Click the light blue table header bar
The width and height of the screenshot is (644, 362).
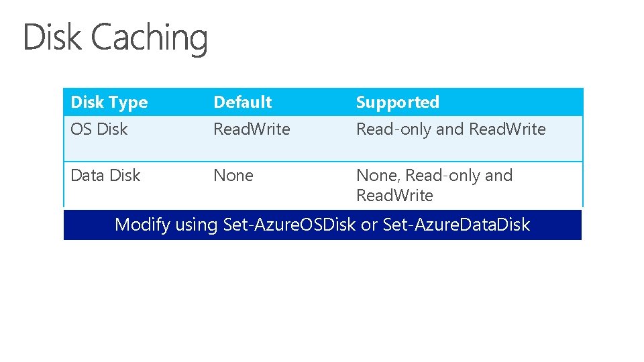323,102
